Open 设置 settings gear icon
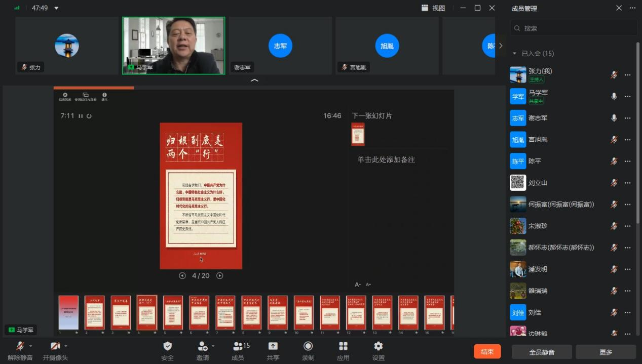 tap(378, 346)
